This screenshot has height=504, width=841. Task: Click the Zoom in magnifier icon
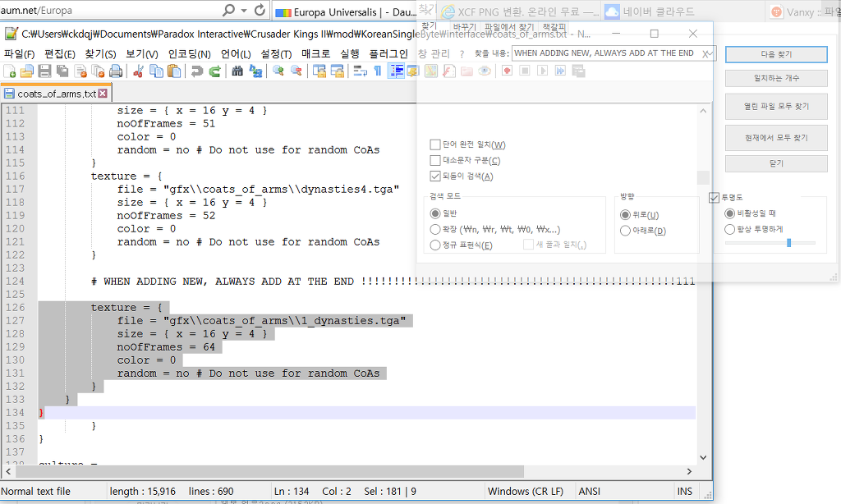pyautogui.click(x=278, y=71)
